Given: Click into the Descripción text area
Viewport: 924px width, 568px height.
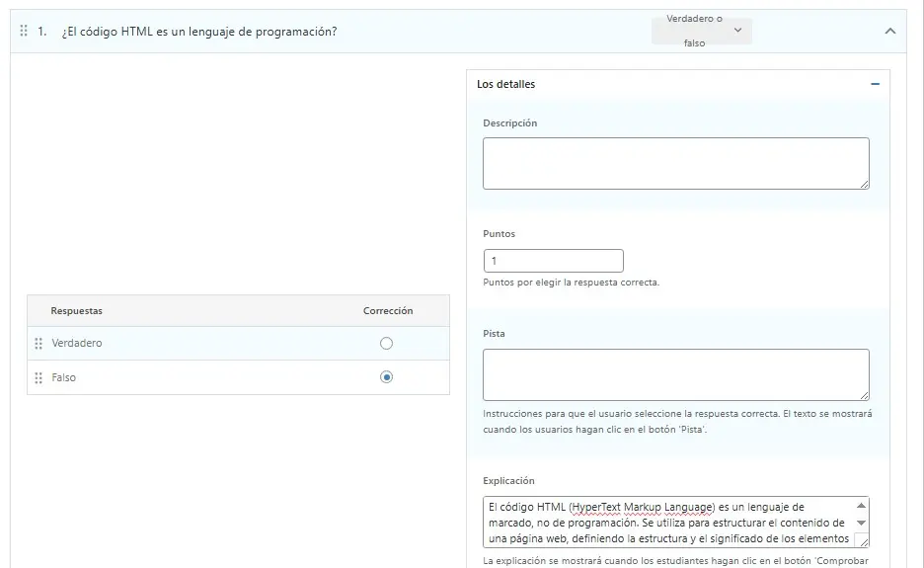Looking at the screenshot, I should pyautogui.click(x=676, y=163).
